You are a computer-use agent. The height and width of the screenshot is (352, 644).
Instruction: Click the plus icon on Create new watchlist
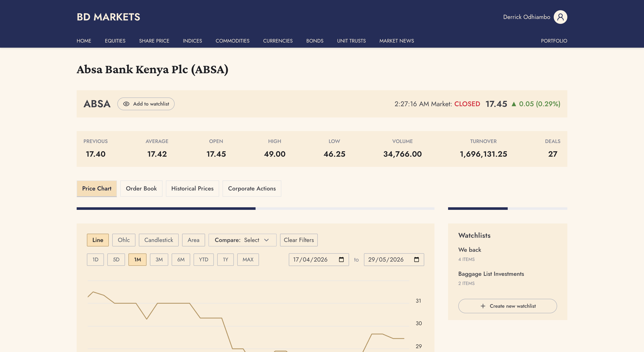tap(483, 306)
